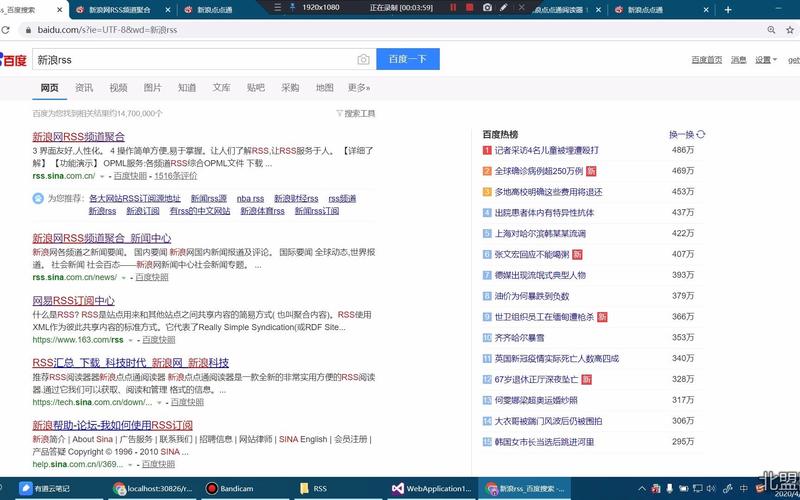Switch to localhost:30826 Chrome taskbar window

pos(153,488)
